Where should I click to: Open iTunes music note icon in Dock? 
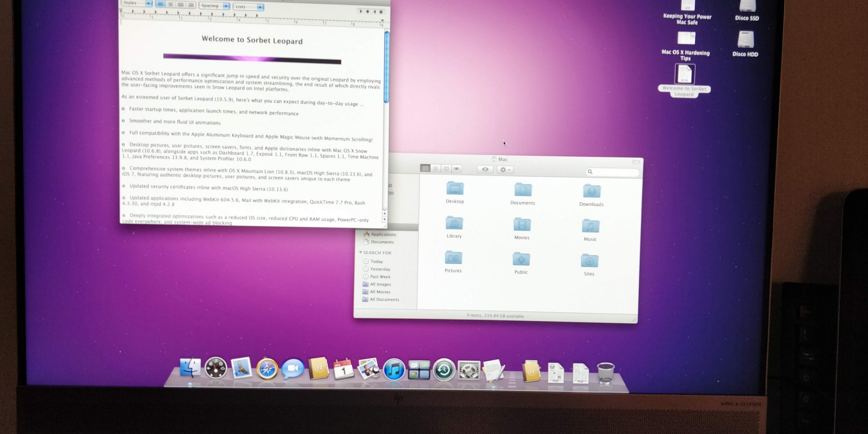click(394, 370)
